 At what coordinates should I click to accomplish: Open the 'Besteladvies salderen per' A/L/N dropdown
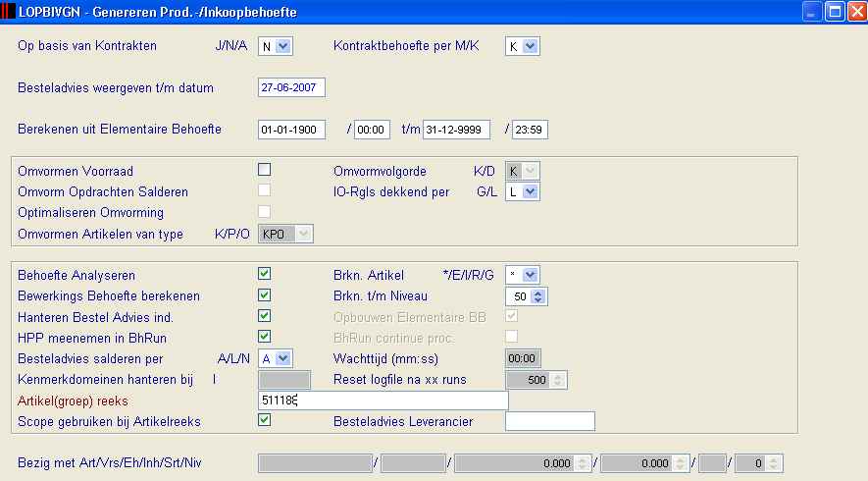point(282,358)
